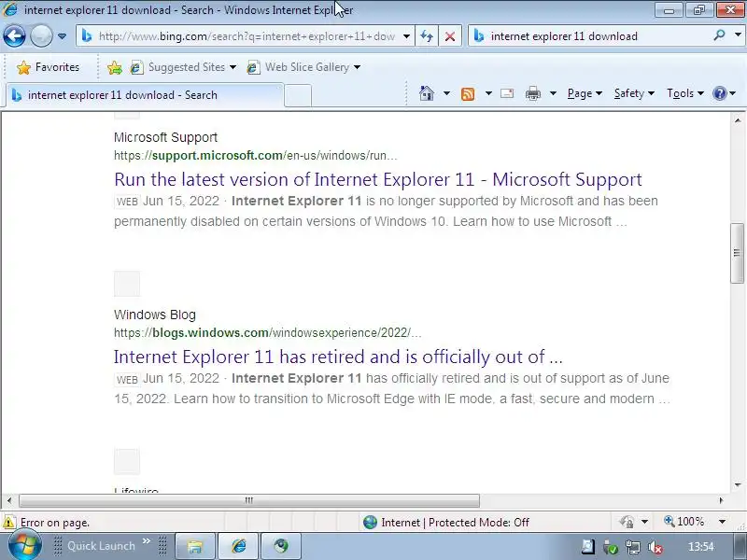Click the vertical scrollbar up arrow
Viewport: 747px width, 560px height.
[x=737, y=120]
